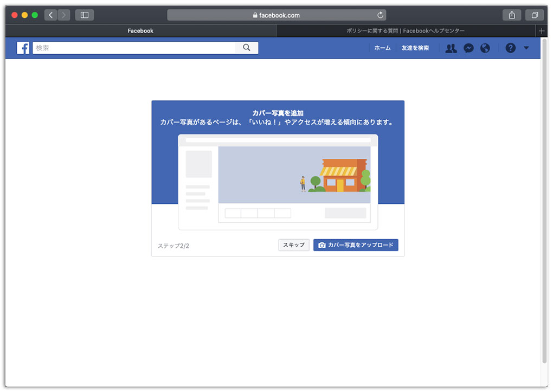
Task: Click the スキップ button
Action: pos(293,245)
